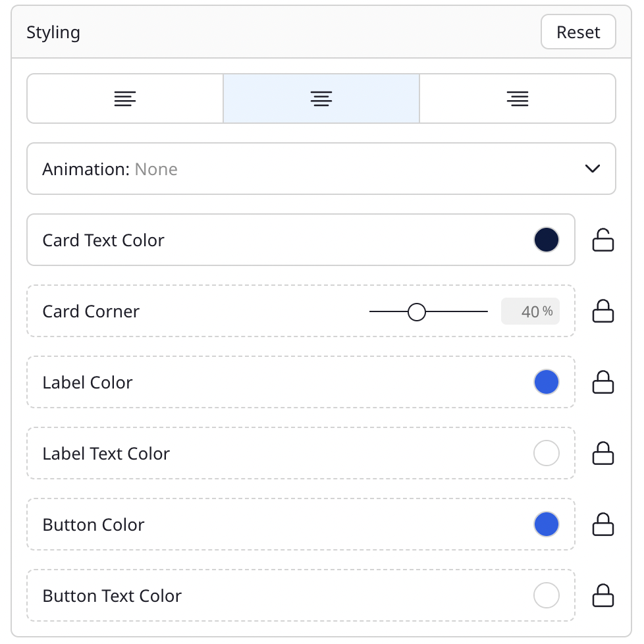Toggle the lock for Label Text Color
644x644 pixels.
[x=603, y=453]
